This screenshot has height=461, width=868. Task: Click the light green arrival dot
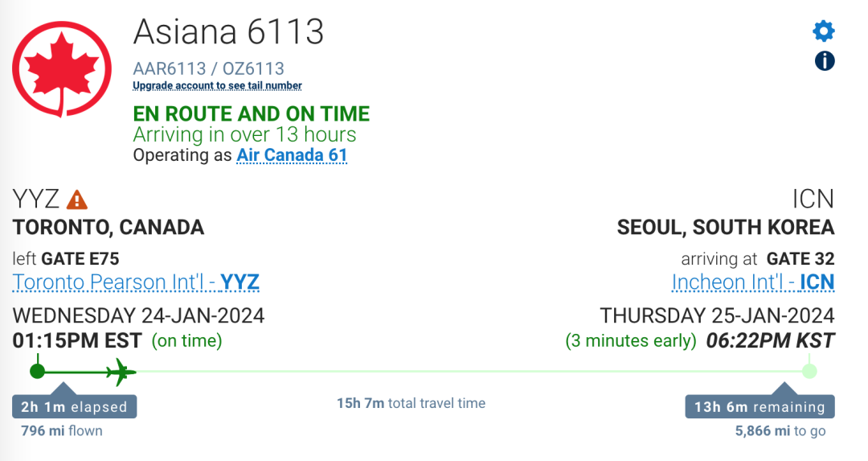coord(809,371)
